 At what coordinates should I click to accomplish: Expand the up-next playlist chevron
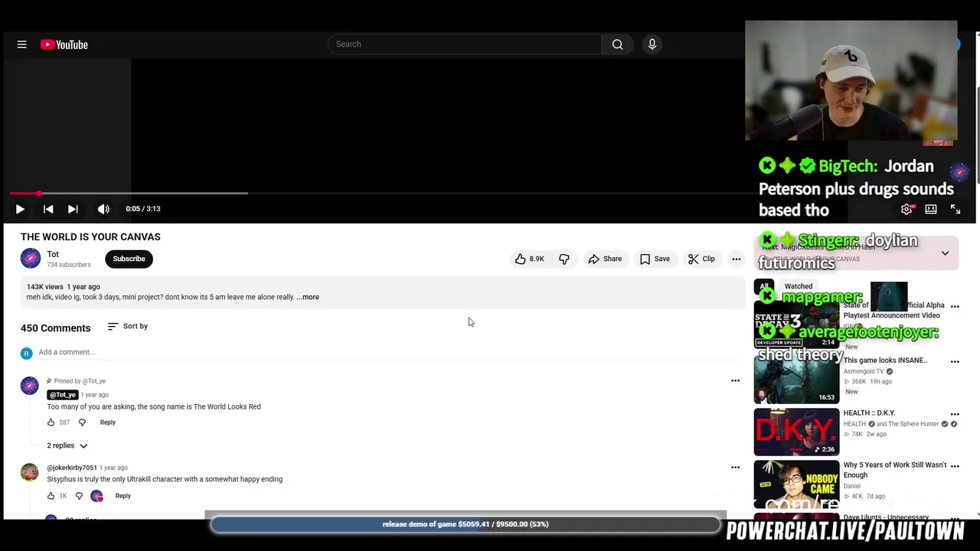pos(945,253)
